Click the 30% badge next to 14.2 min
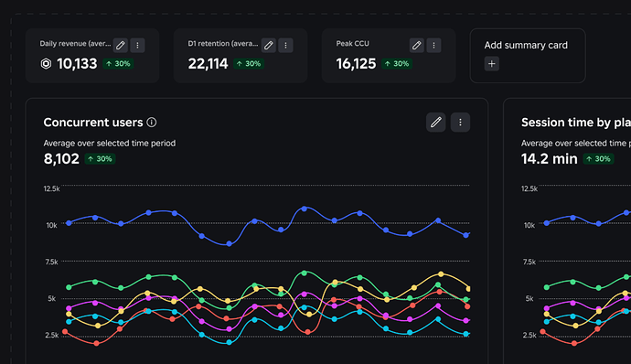This screenshot has width=631, height=364. (x=598, y=159)
